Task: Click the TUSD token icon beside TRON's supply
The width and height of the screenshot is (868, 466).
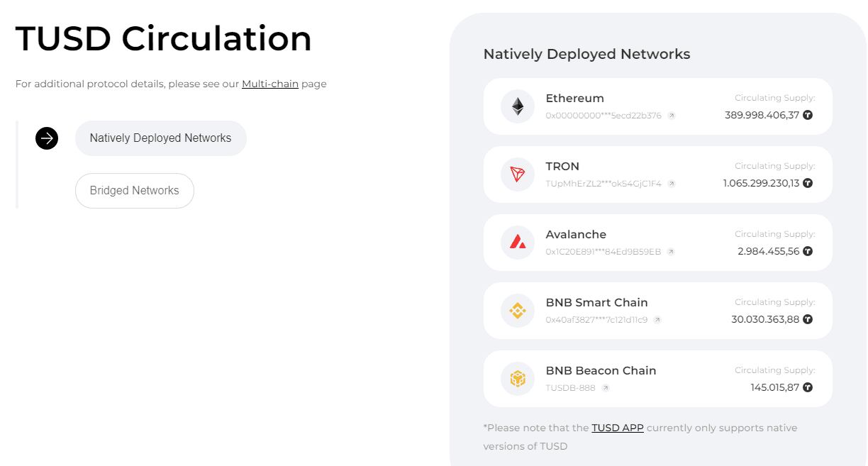Action: (808, 182)
